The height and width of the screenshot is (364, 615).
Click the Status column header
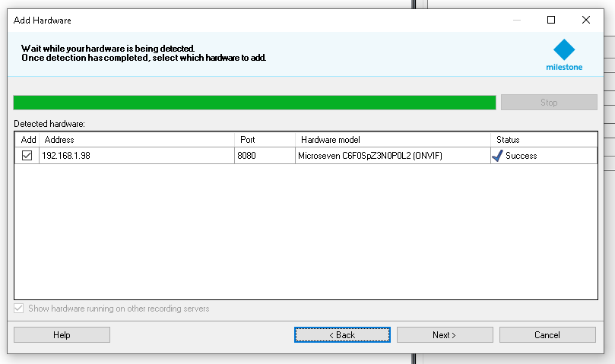click(x=543, y=140)
